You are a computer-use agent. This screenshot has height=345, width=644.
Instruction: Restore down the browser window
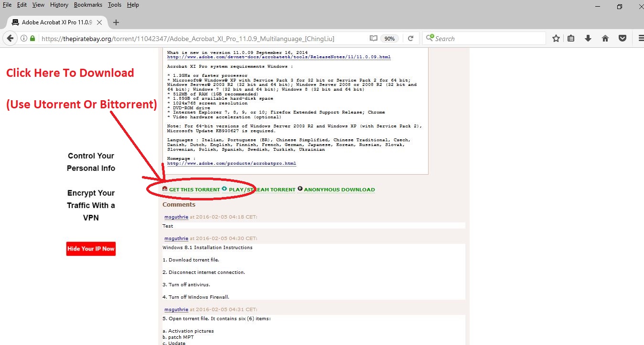click(x=620, y=7)
